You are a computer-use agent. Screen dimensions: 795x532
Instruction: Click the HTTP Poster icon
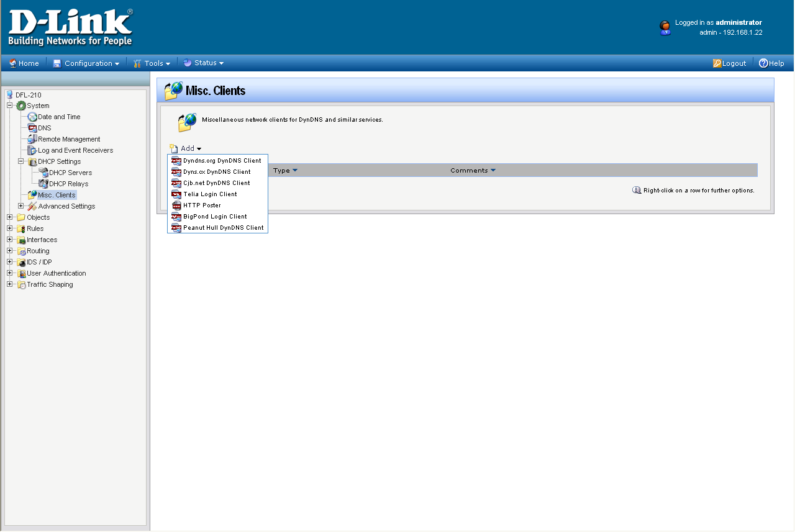[x=176, y=205]
